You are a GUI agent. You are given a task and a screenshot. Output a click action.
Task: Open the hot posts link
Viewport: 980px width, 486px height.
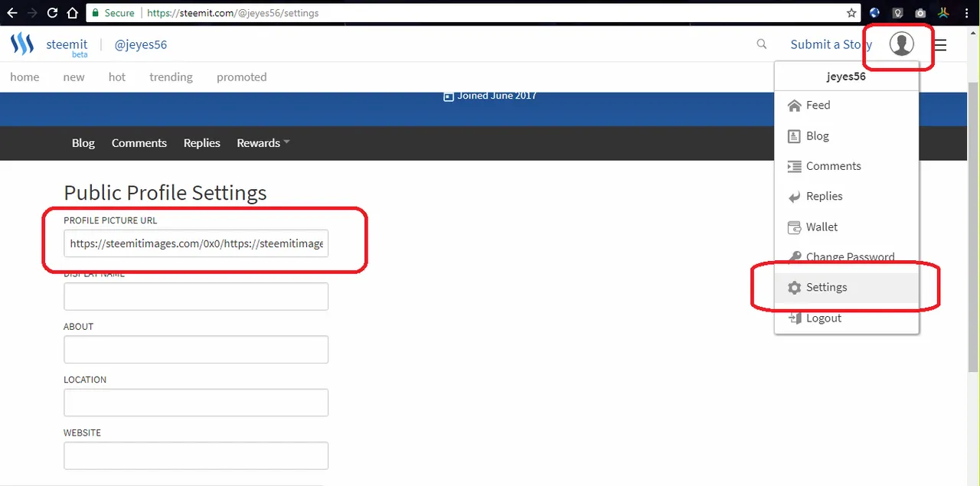click(117, 77)
